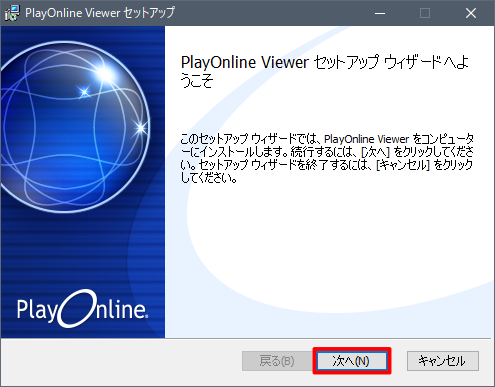
Task: Click the setup description paragraph text
Action: [327, 158]
